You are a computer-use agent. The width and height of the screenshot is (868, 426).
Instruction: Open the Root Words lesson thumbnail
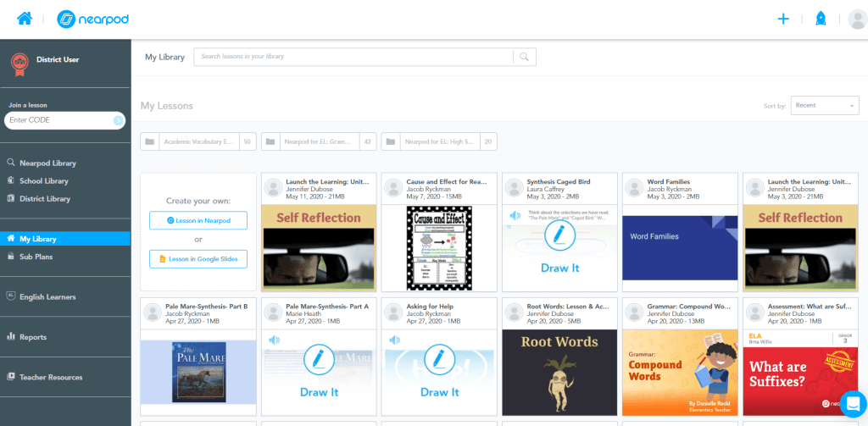click(559, 372)
